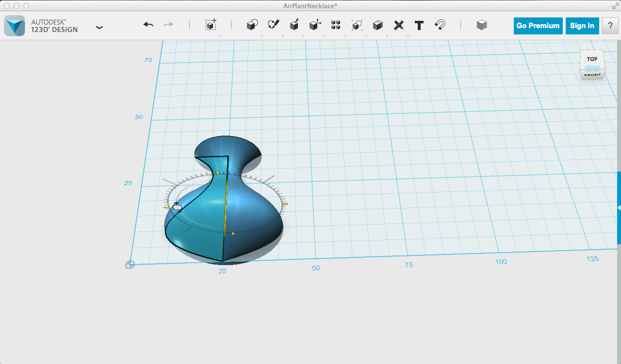Open the Grouping tools menu
This screenshot has width=621, height=364.
point(357,25)
